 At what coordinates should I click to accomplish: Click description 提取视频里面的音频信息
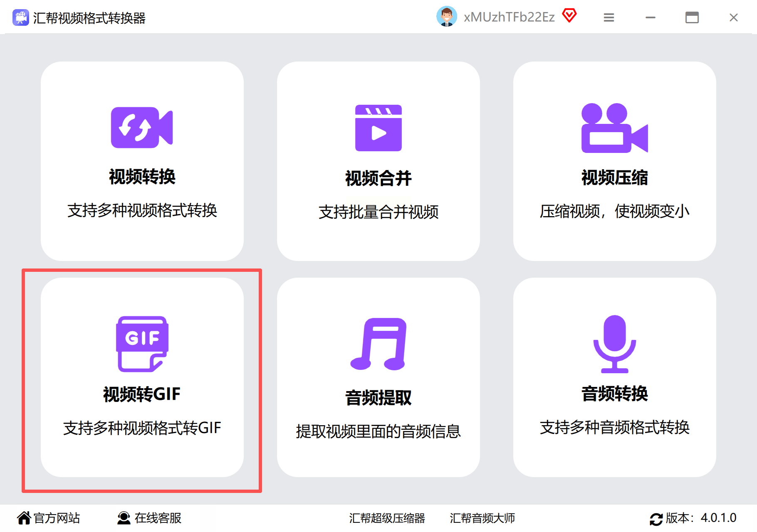coord(378,431)
